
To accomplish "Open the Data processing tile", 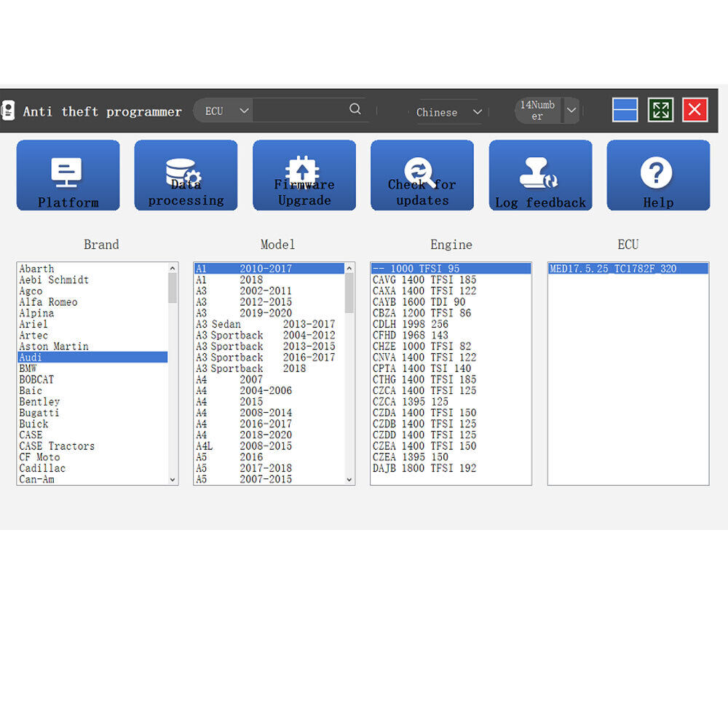I will click(x=186, y=175).
